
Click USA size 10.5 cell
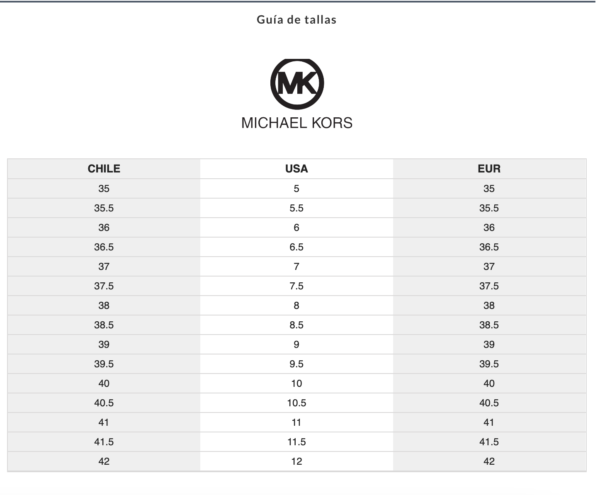pyautogui.click(x=297, y=403)
